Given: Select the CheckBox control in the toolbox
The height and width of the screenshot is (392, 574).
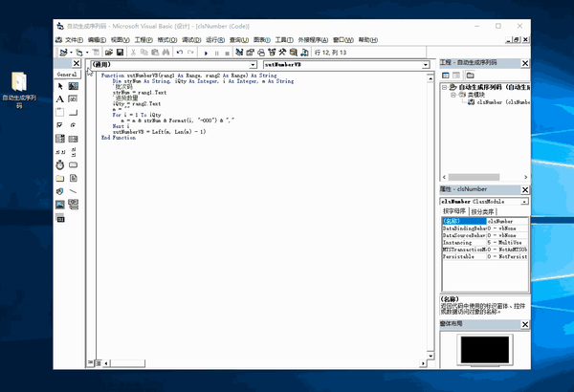Looking at the screenshot, I should point(60,125).
